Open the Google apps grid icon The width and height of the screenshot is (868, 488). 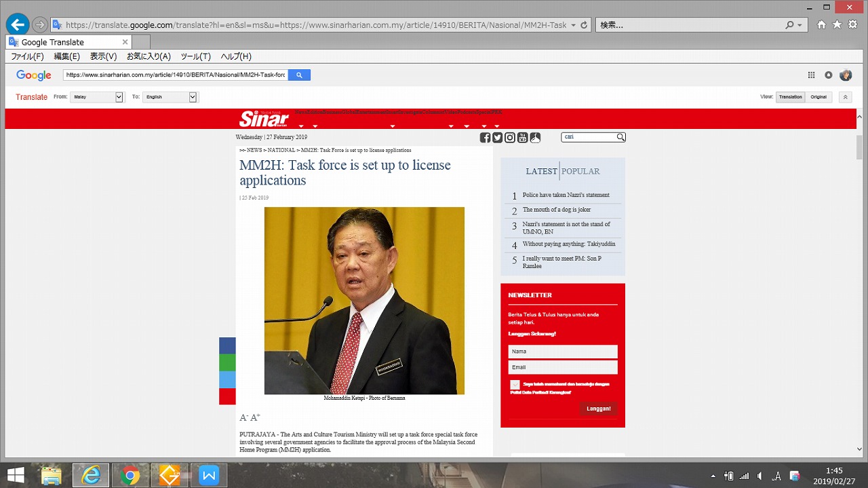[811, 75]
